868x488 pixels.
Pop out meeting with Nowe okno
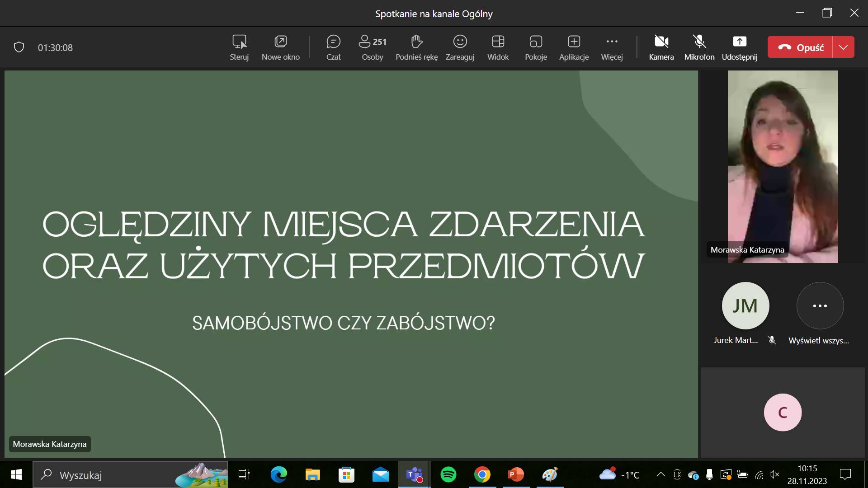click(x=280, y=47)
